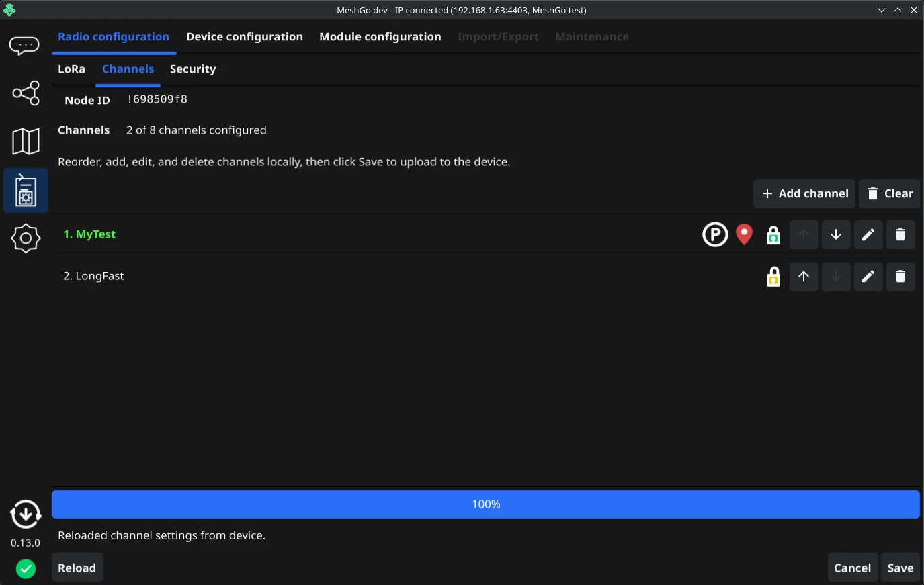The image size is (924, 585).
Task: Edit the MyTest channel with pencil
Action: pos(868,234)
